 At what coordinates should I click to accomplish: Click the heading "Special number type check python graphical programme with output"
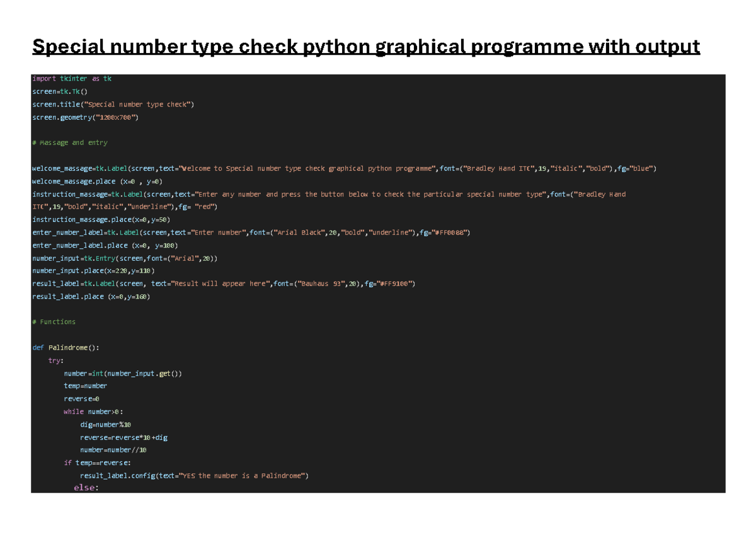pyautogui.click(x=366, y=47)
